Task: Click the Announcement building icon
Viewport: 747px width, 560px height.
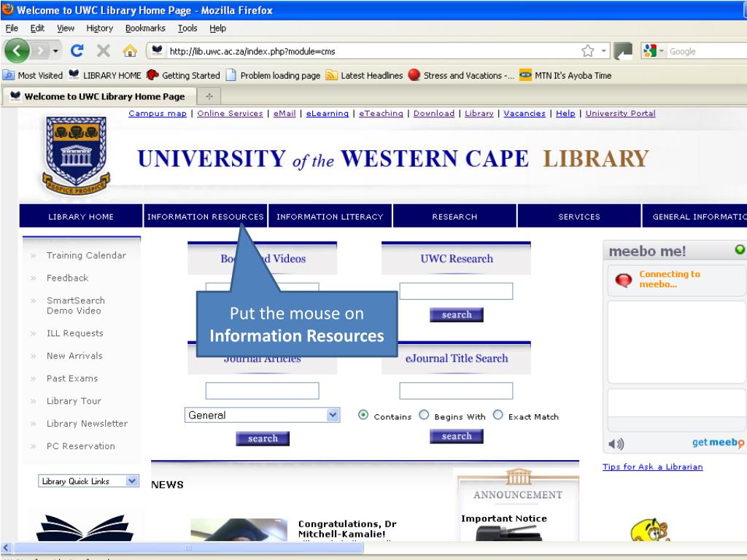Action: point(519,477)
